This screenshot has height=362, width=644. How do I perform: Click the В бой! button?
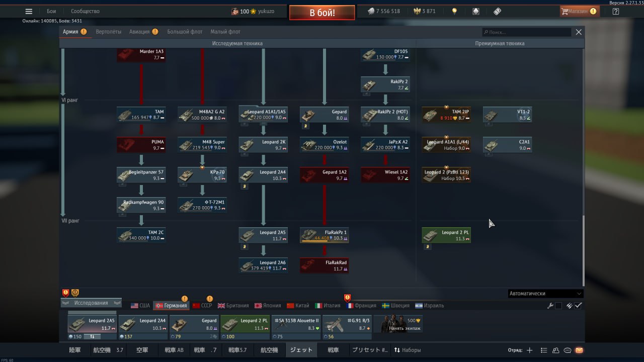[322, 13]
